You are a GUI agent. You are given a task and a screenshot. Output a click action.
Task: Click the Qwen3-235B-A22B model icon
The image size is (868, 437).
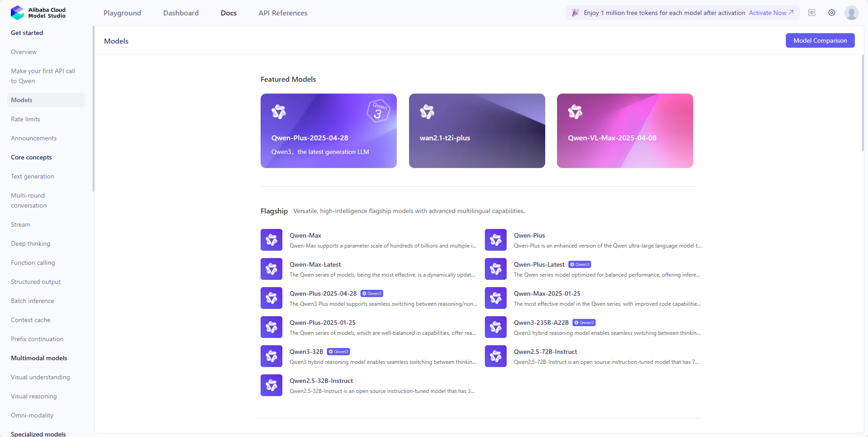tap(496, 327)
